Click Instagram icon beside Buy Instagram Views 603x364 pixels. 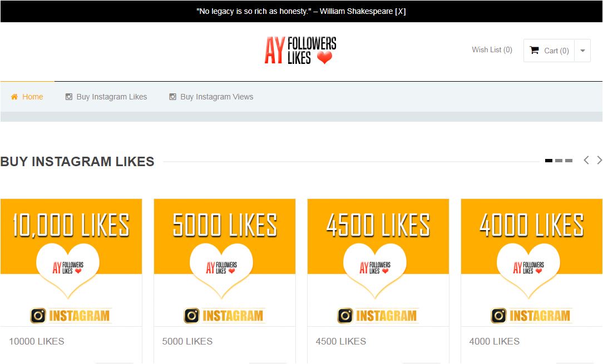[173, 97]
